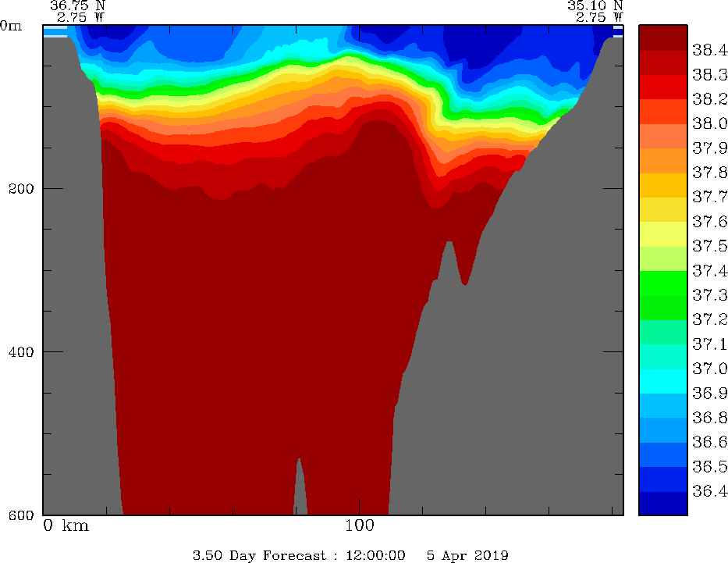Viewport: 728px width, 563px height.
Task: Click the 35.10 N end coordinate label
Action: [x=595, y=5]
